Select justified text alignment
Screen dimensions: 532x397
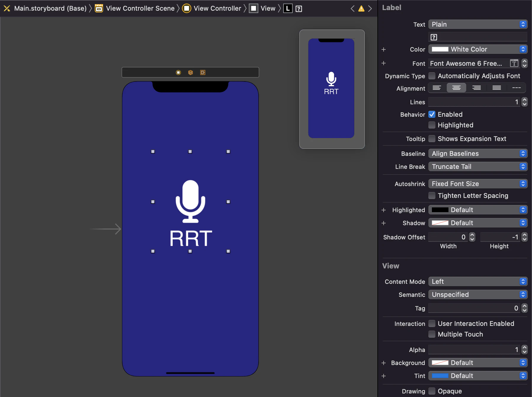click(497, 88)
